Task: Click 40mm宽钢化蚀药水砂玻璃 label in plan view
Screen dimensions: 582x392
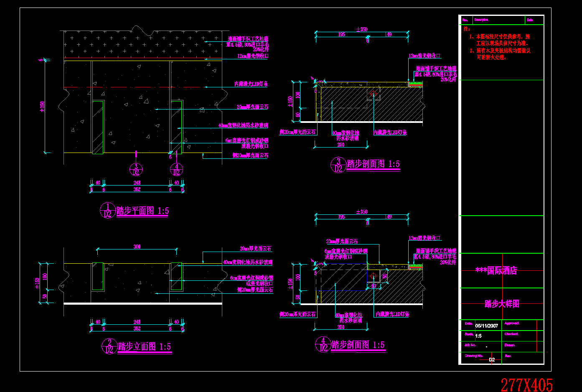Action: 243,125
